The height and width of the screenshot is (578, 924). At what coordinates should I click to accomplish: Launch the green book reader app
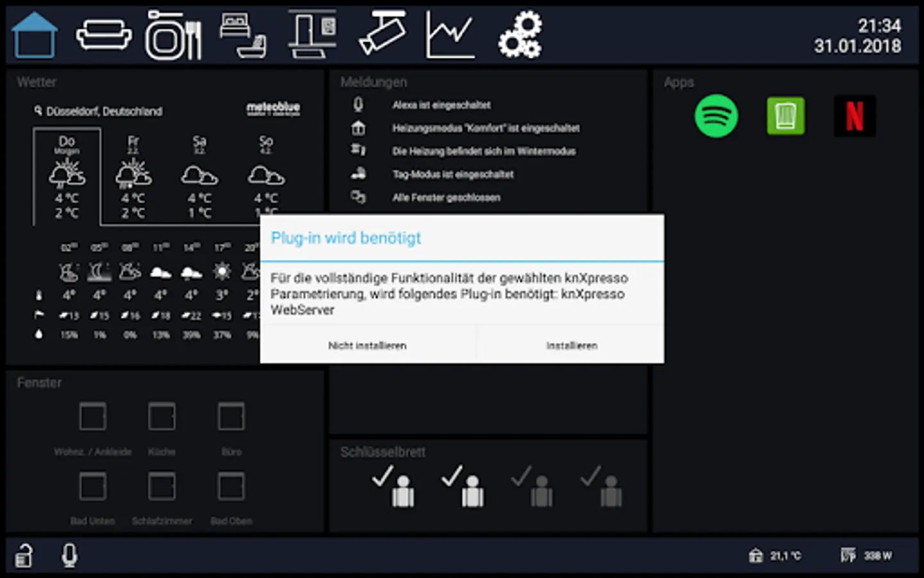pyautogui.click(x=785, y=116)
